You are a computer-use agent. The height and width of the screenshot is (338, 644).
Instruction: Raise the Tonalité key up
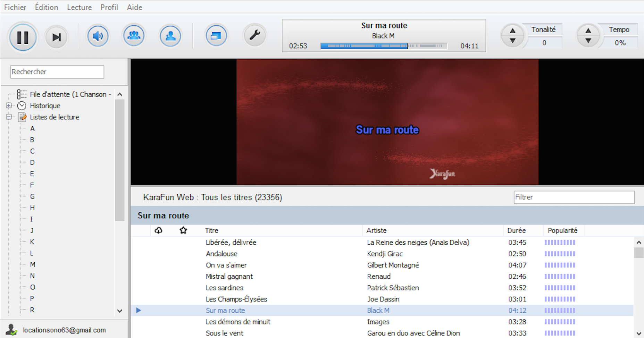coord(512,31)
